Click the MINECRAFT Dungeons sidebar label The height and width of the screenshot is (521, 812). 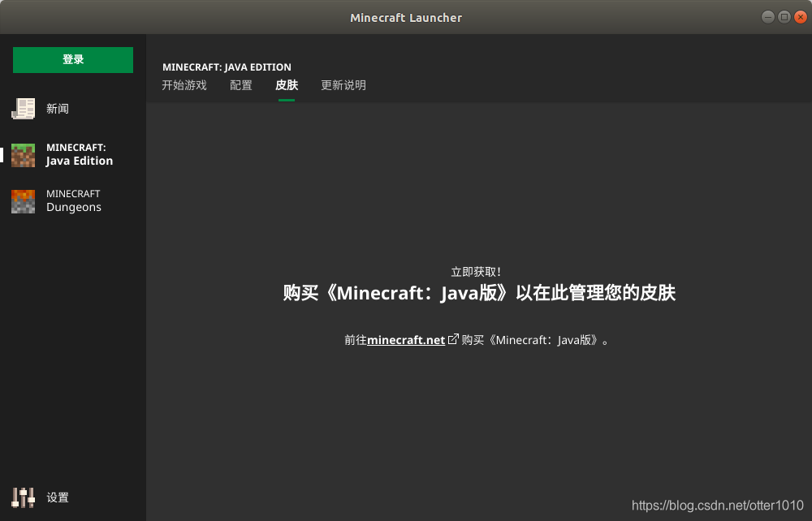click(74, 200)
